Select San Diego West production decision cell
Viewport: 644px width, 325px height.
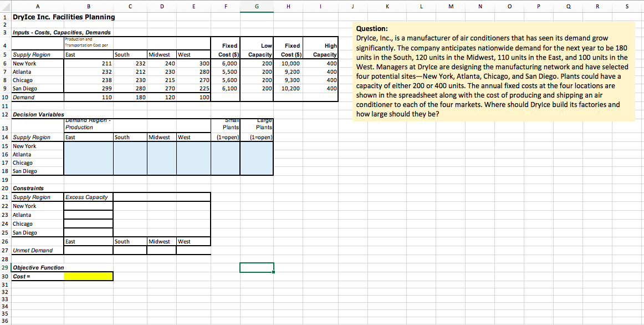[193, 171]
